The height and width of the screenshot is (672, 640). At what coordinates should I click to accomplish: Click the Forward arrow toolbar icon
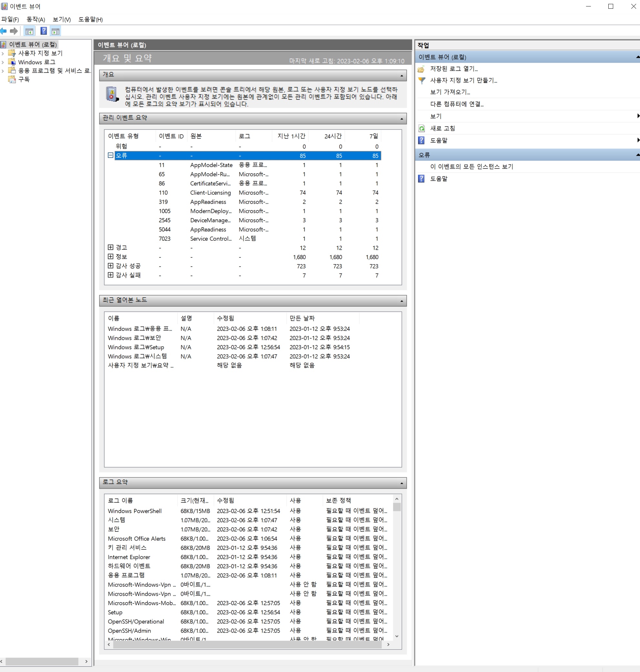(14, 31)
